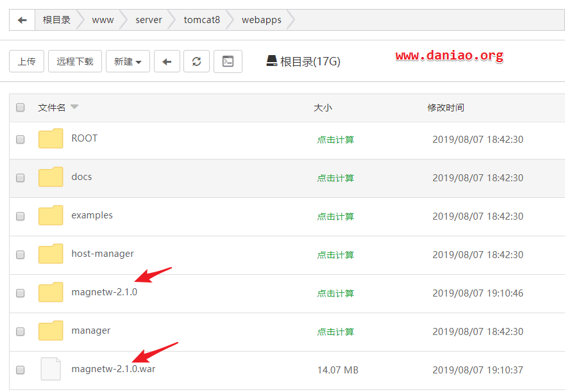Open the ROOT folder icon
The image size is (565, 392).
[51, 138]
